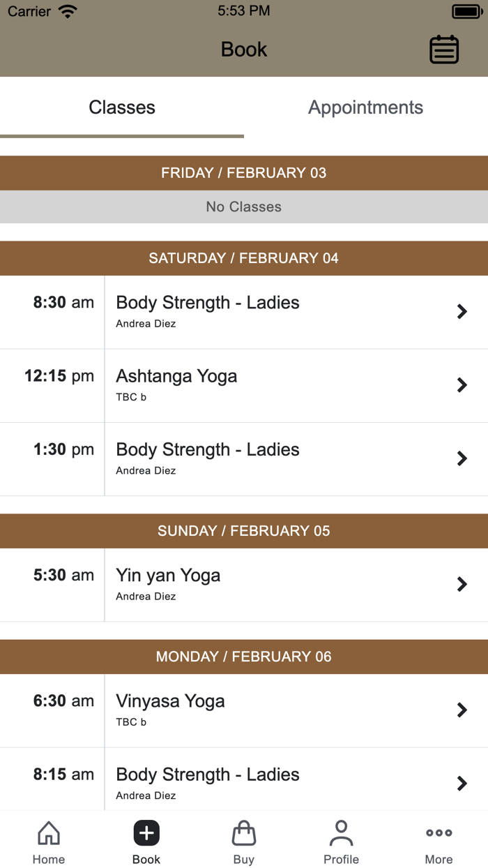Open the Buy shopping bag icon
Viewport: 488px width, 868px height.
[243, 833]
